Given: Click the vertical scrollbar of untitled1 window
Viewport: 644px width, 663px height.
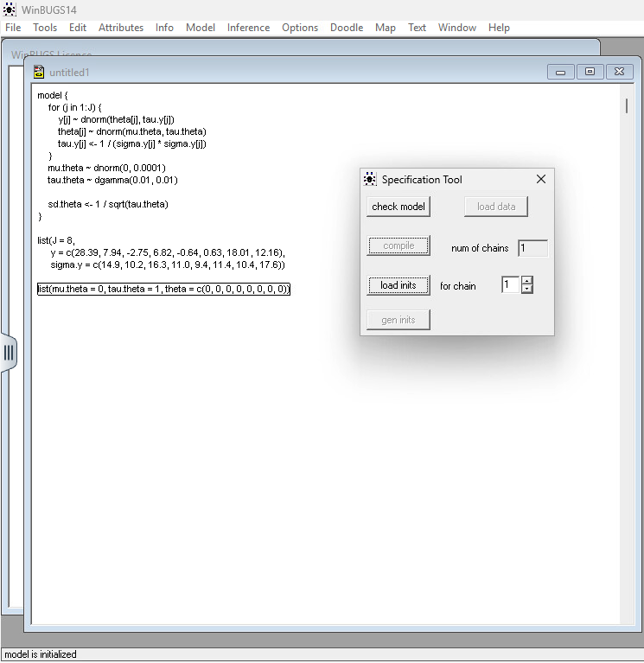Looking at the screenshot, I should (627, 346).
